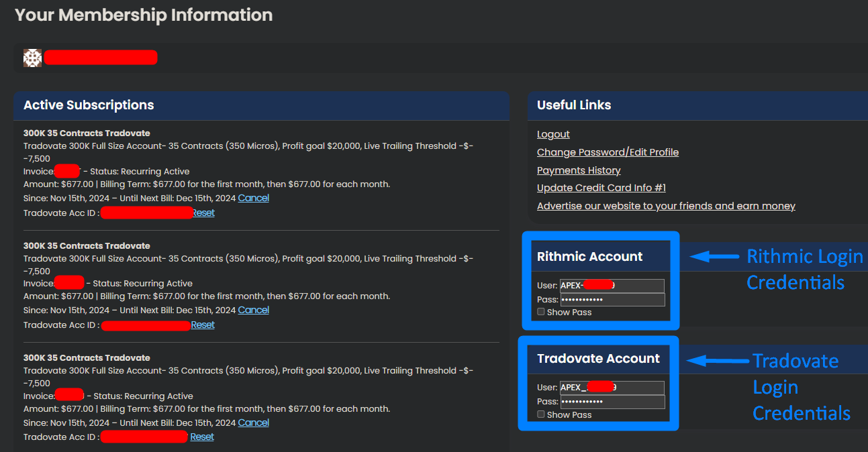The width and height of the screenshot is (868, 452).
Task: Reset the third subscription's Tradovate Acc ID
Action: (x=202, y=437)
